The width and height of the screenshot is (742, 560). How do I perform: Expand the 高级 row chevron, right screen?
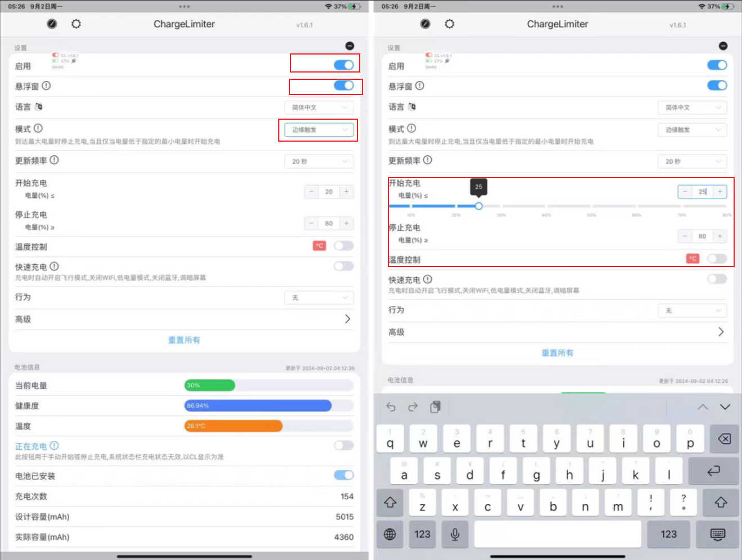(721, 332)
